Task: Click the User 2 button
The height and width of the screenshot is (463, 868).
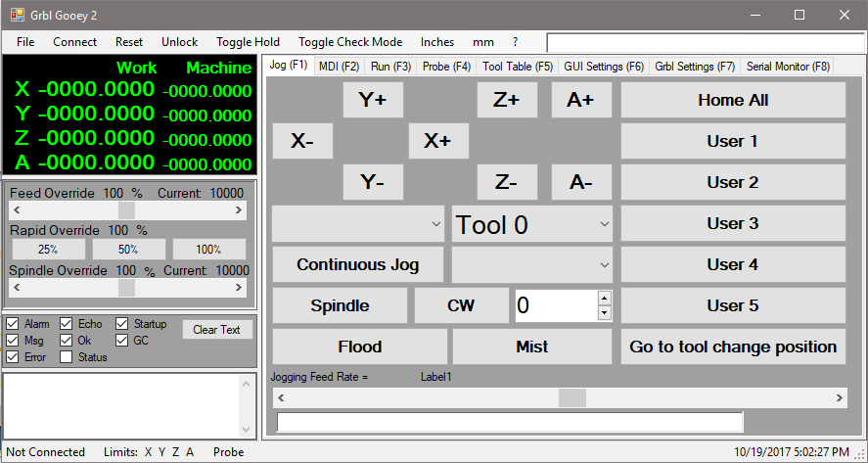Action: pyautogui.click(x=733, y=182)
